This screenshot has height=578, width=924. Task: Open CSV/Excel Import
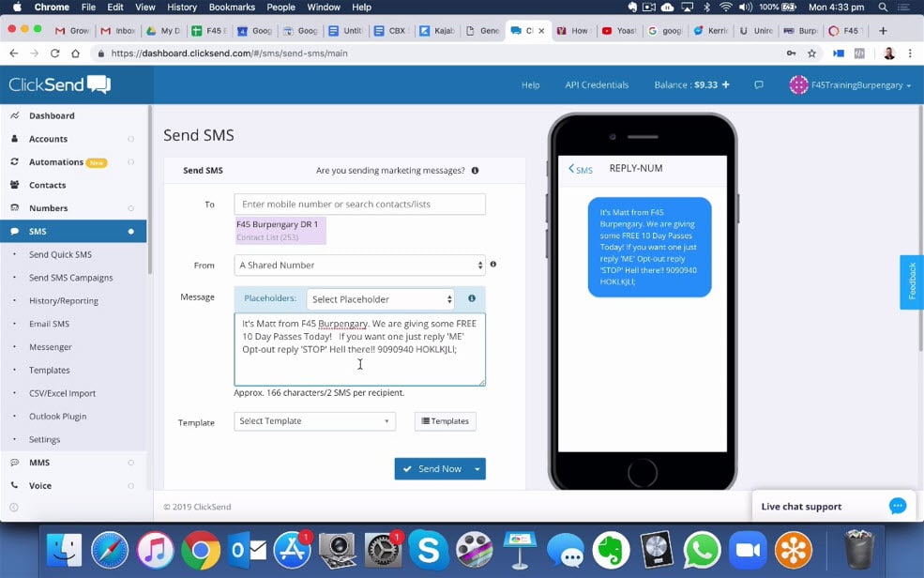coord(62,393)
